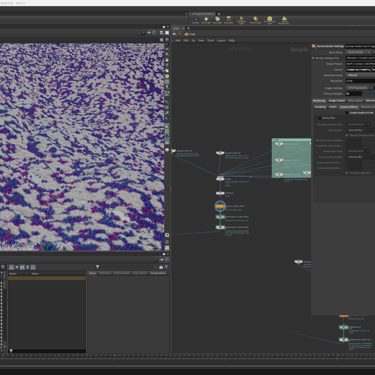
Task: Open the Add menu in network editor
Action: pos(178,40)
